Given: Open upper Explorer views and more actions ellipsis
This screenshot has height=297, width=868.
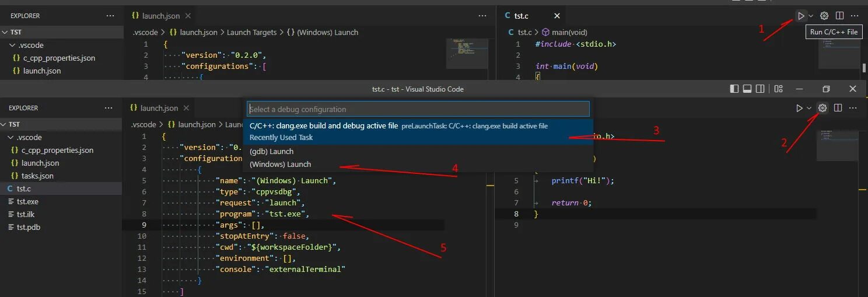Looking at the screenshot, I should pyautogui.click(x=110, y=16).
